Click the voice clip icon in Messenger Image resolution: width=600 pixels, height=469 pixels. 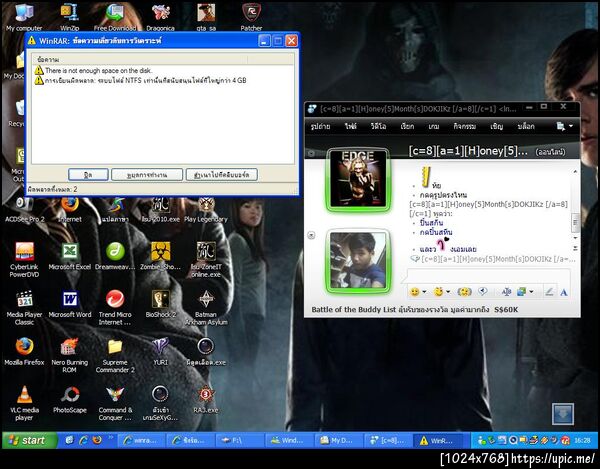click(483, 291)
